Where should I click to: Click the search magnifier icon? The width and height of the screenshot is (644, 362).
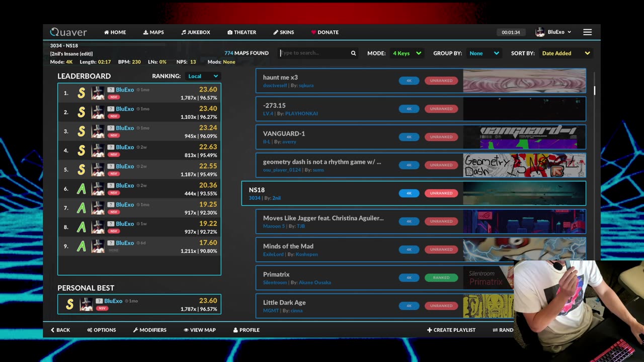pyautogui.click(x=353, y=53)
